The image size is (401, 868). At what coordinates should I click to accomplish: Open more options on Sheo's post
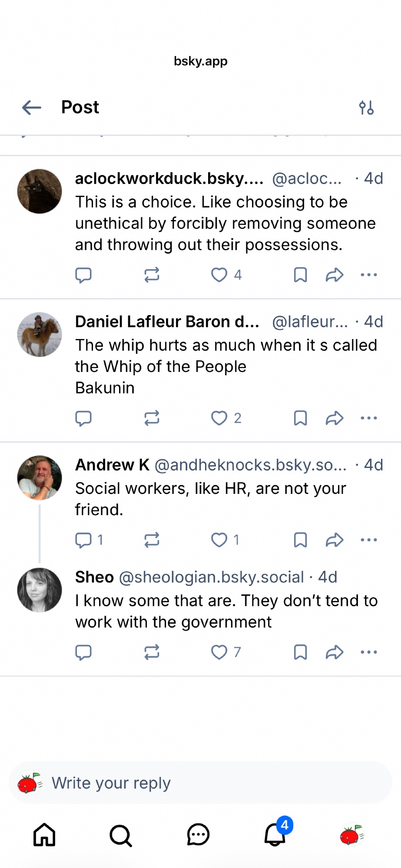369,652
